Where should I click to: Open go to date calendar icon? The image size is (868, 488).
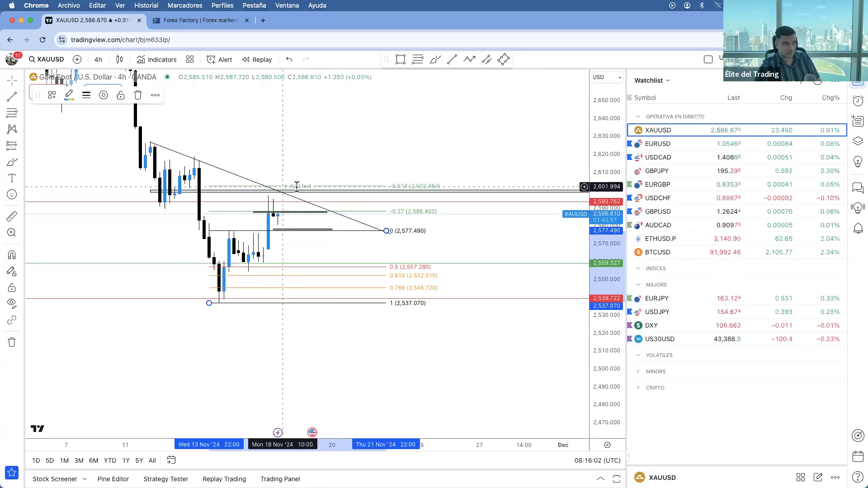point(171,460)
